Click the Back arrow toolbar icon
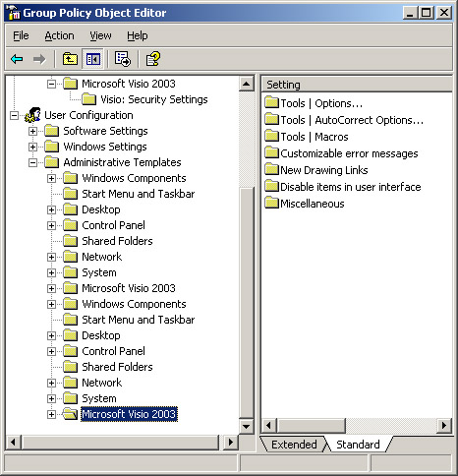Screen dimensions: 458x476 click(17, 59)
